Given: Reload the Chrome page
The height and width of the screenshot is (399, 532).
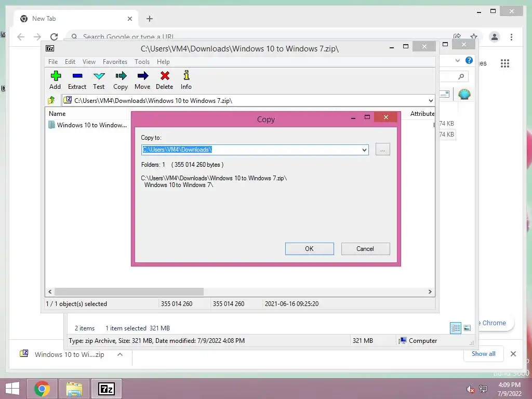Looking at the screenshot, I should click(54, 37).
